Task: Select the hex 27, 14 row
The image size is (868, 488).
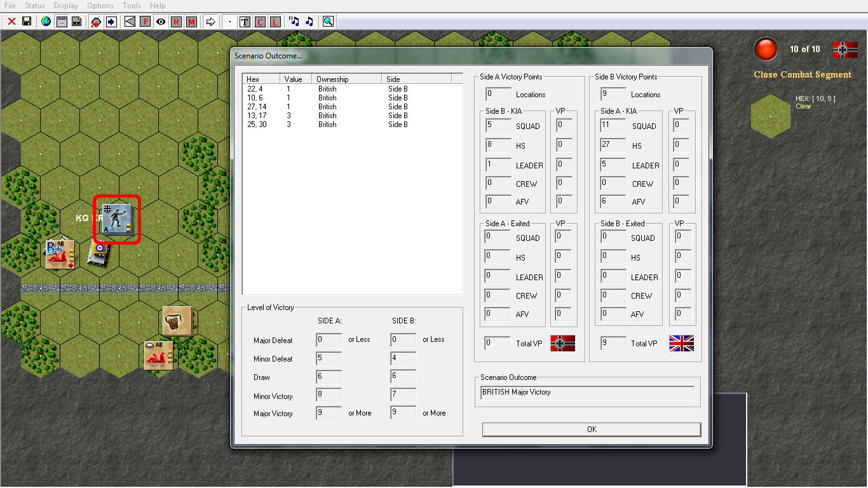Action: click(x=353, y=107)
